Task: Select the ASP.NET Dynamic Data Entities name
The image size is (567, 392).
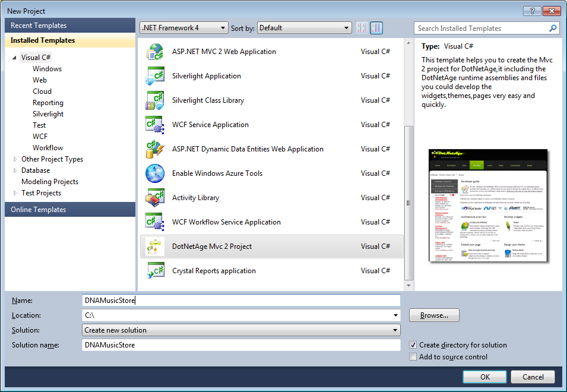Action: click(x=248, y=149)
